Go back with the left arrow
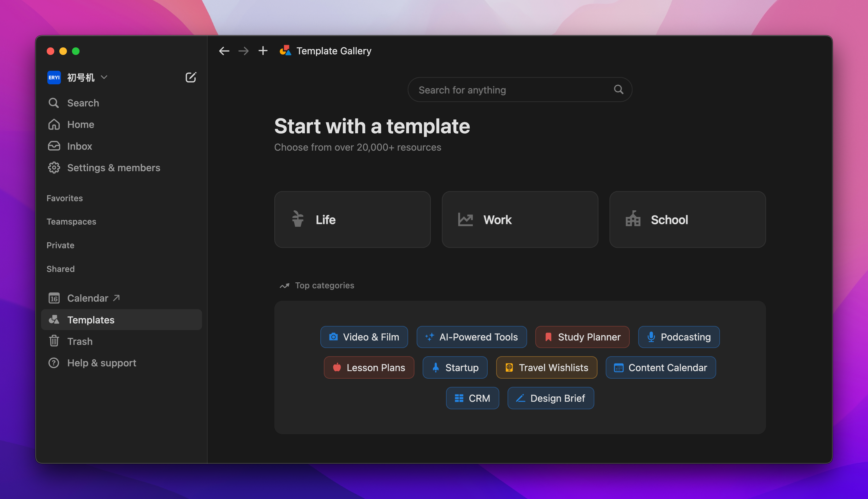This screenshot has width=868, height=499. pyautogui.click(x=224, y=51)
